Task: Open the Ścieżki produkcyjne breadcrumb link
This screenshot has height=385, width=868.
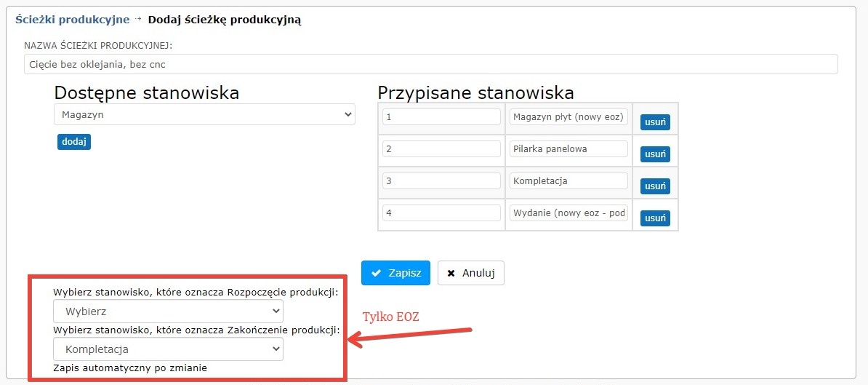Action: (72, 20)
